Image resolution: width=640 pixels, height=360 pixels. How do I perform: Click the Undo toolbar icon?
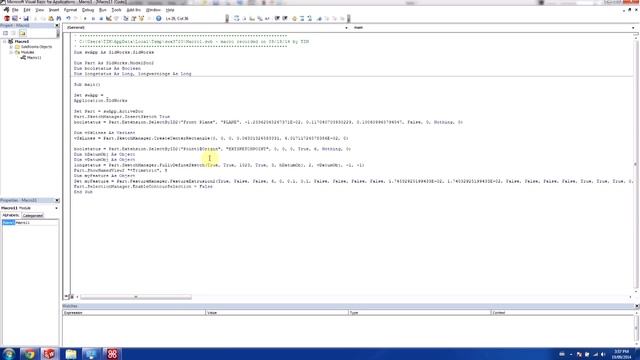[69, 18]
